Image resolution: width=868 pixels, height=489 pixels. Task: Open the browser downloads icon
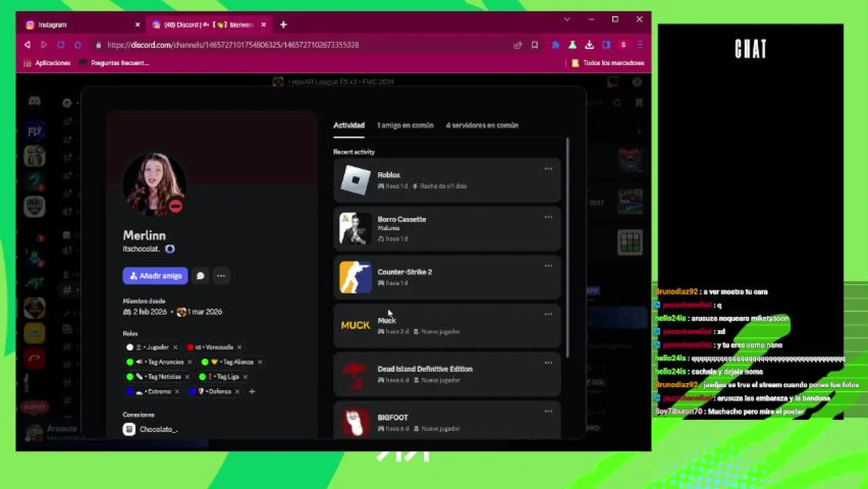[589, 45]
